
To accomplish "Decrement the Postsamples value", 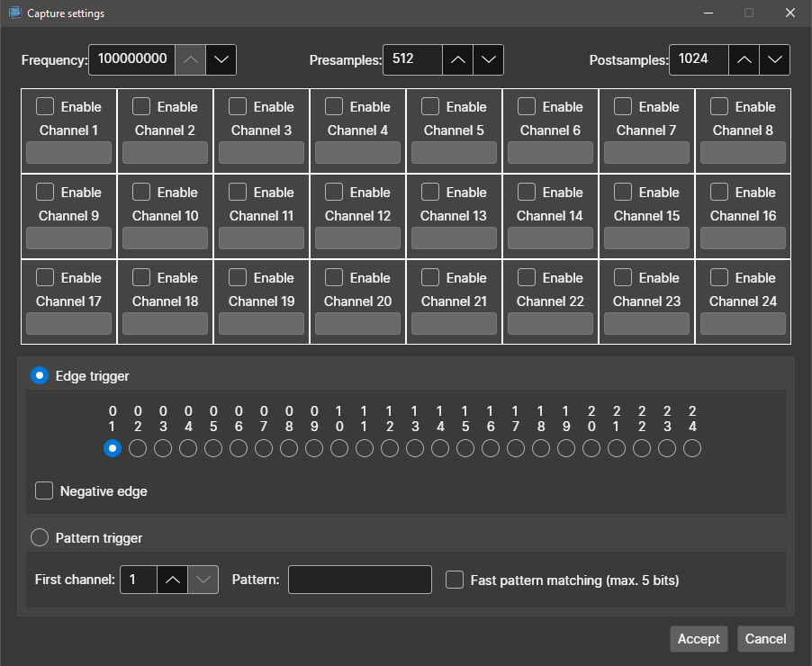I will pos(774,59).
